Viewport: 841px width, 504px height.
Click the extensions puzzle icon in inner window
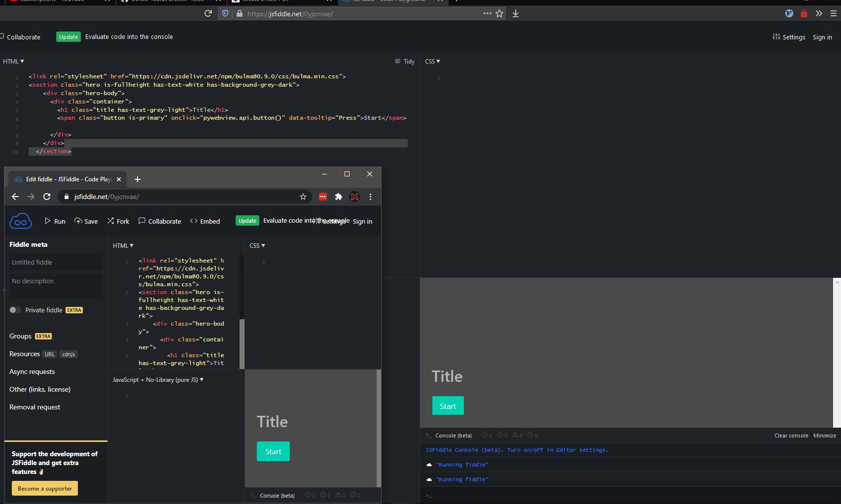pos(339,197)
